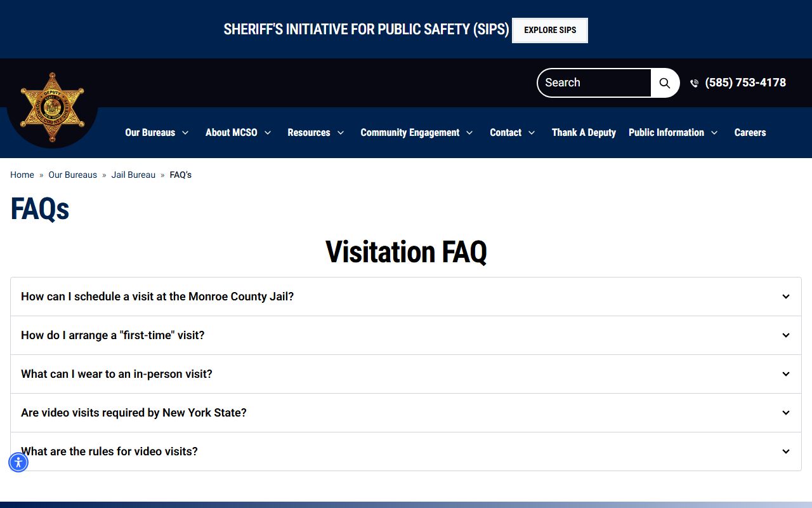Focus the Search input field
812x508 pixels.
coord(594,83)
